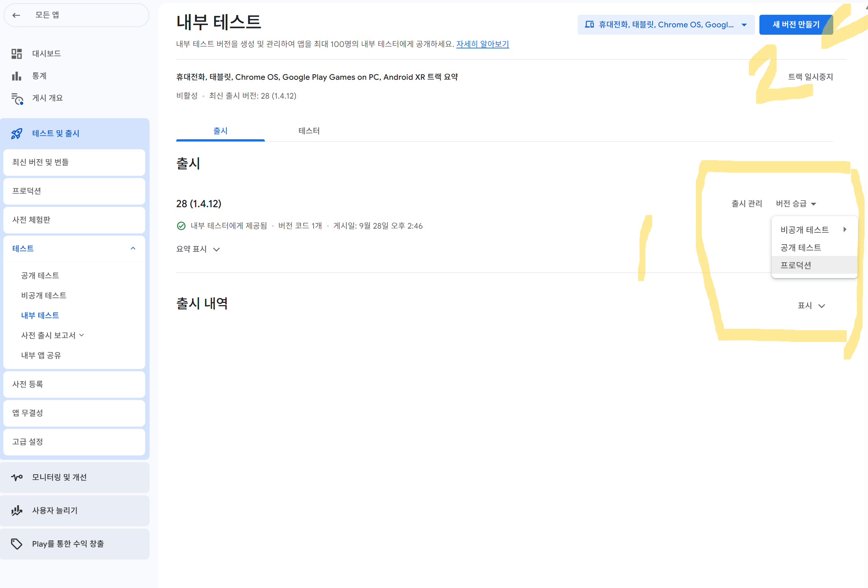Open the 버전 승급 dropdown
This screenshot has width=868, height=588.
pos(796,204)
